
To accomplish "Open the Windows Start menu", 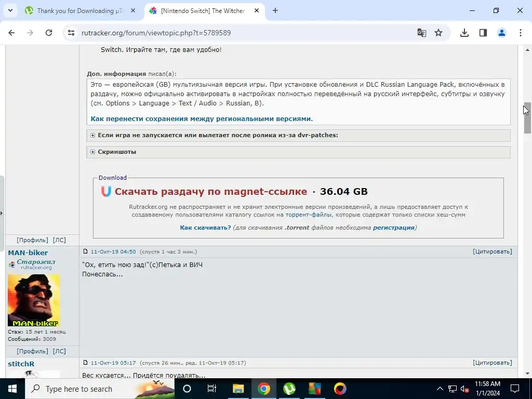I will [x=12, y=389].
